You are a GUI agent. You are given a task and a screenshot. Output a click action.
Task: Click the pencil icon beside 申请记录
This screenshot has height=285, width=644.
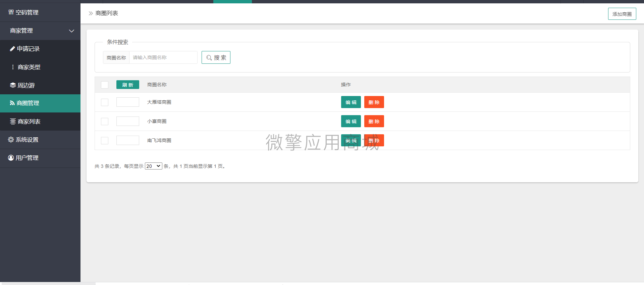[x=12, y=49]
